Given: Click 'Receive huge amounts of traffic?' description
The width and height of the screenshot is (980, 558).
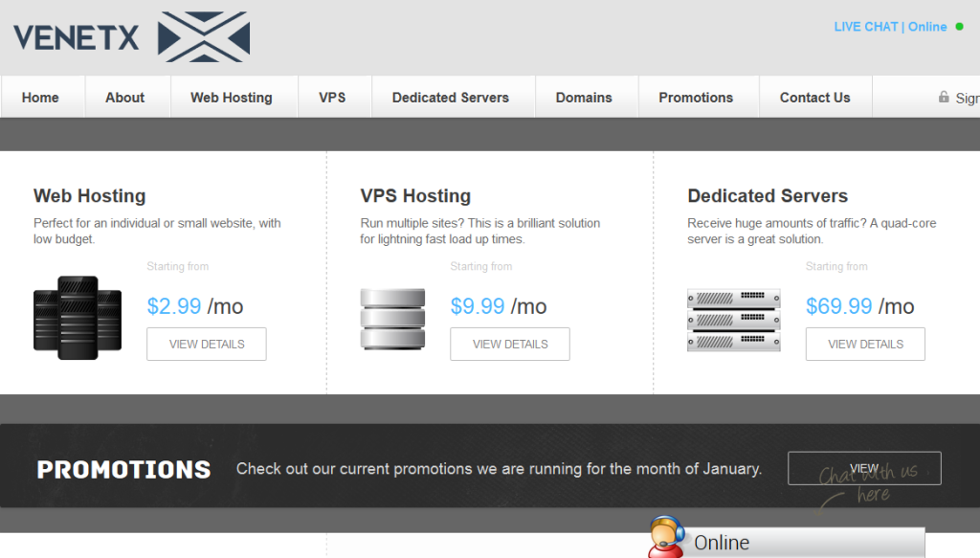Looking at the screenshot, I should (812, 232).
